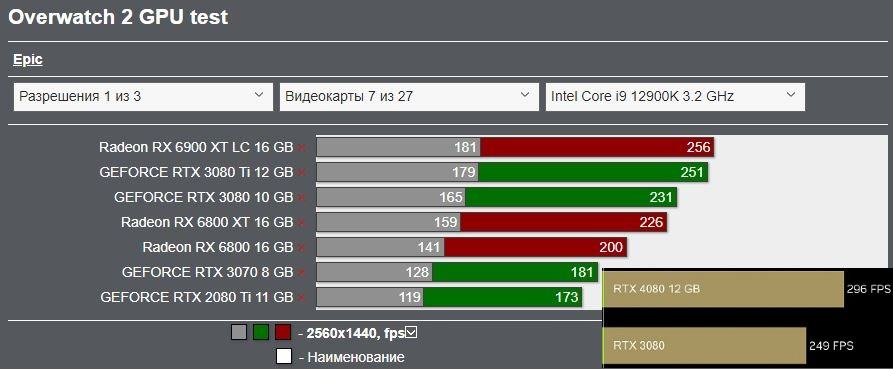Click the 173 fps green bar for RTX 2080 Ti
The image size is (893, 369).
[502, 298]
